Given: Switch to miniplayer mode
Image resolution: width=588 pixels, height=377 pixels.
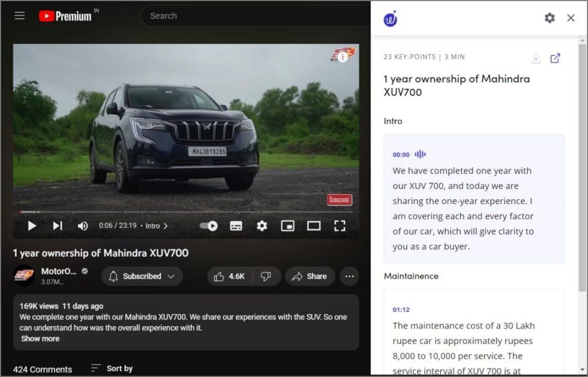Looking at the screenshot, I should 288,226.
